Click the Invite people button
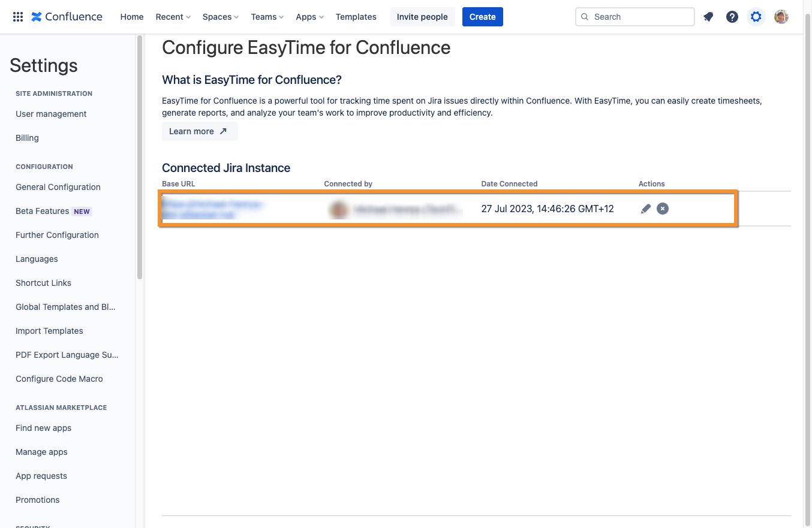The width and height of the screenshot is (812, 528). tap(422, 17)
